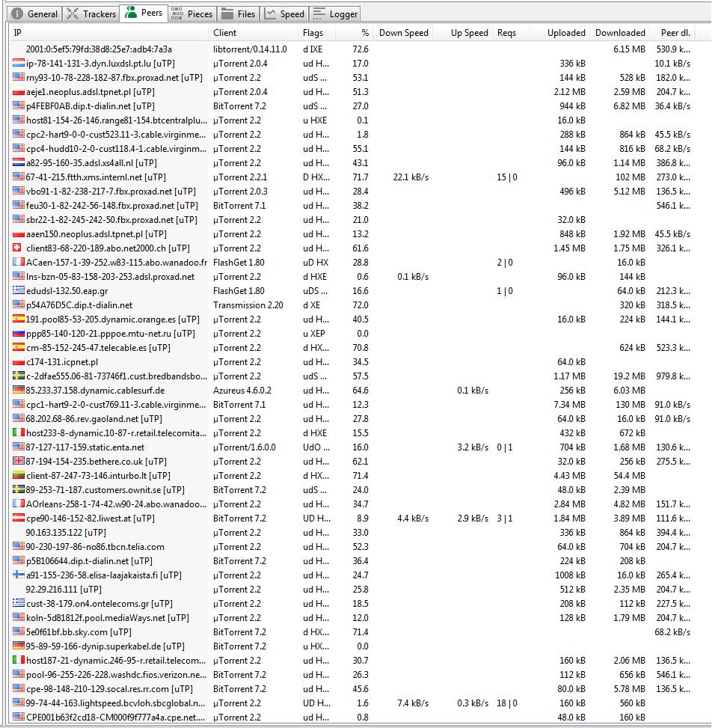Viewport: 718px width, 728px height.
Task: Click the µTorrent/1.6.0.0 client cell
Action: [244, 447]
